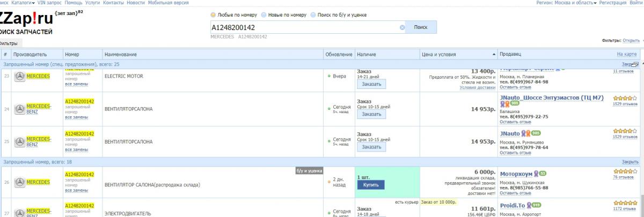The height and width of the screenshot is (217, 644).
Task: Click part number A1248200142 in row 25
Action: click(x=79, y=133)
